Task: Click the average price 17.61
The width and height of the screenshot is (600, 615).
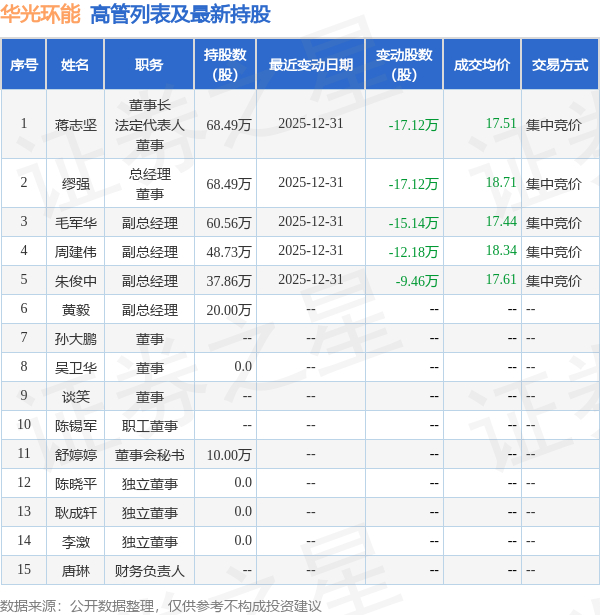Action: pos(501,280)
